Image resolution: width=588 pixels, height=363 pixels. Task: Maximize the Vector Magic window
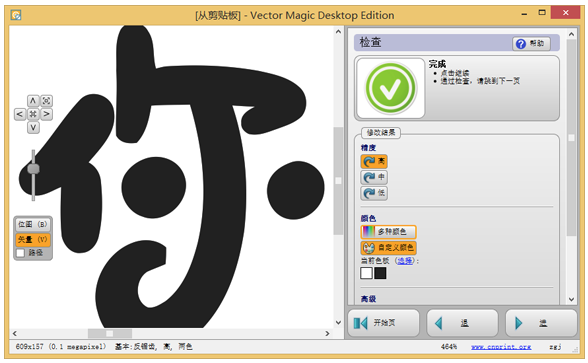(542, 13)
